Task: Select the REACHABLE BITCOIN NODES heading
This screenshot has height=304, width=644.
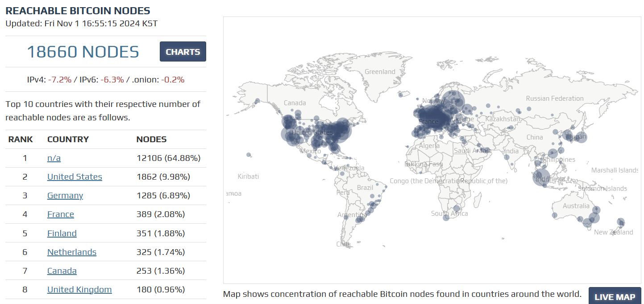Action: point(78,11)
